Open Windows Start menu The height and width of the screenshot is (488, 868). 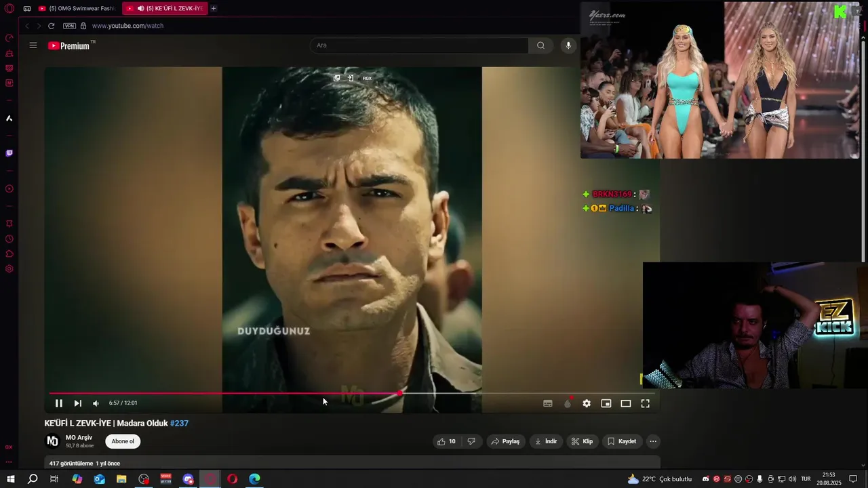click(11, 479)
